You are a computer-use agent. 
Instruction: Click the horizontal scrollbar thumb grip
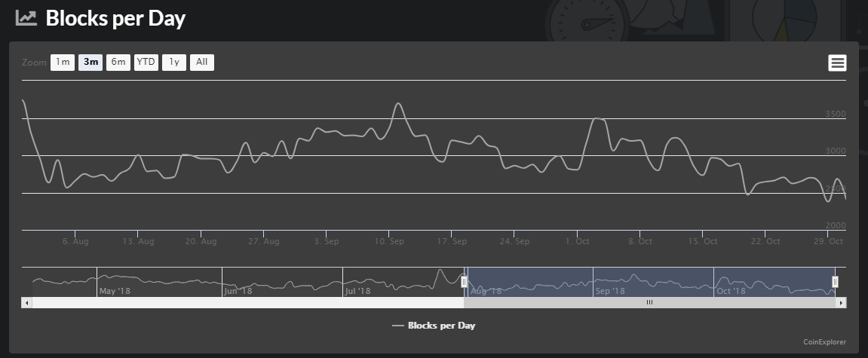tap(650, 303)
